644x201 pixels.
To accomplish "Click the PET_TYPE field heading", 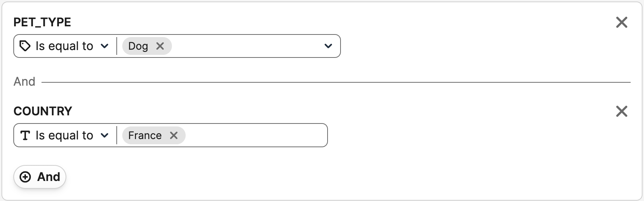I will pos(42,22).
